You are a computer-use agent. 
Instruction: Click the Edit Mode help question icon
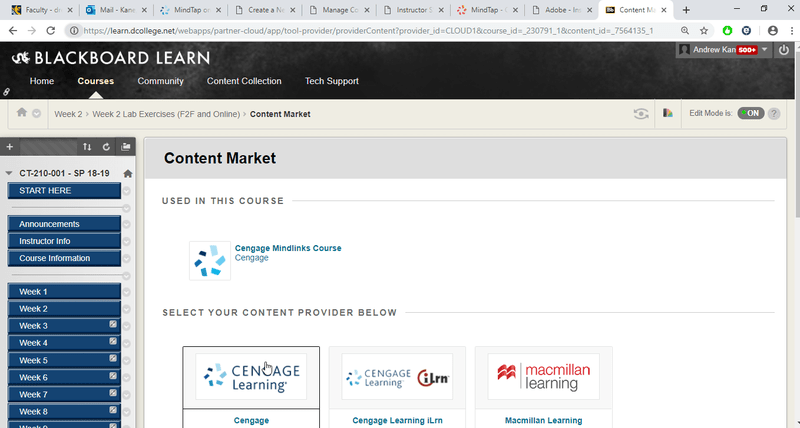click(x=774, y=113)
